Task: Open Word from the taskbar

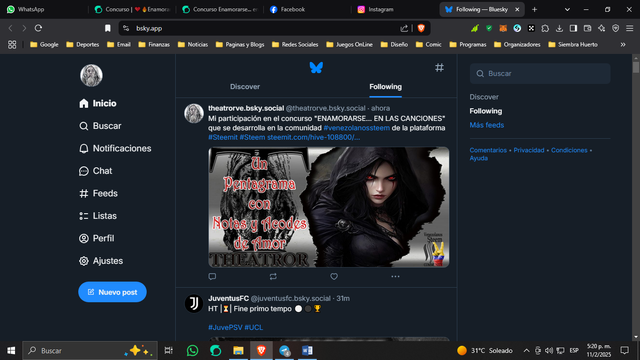Action: (x=307, y=351)
